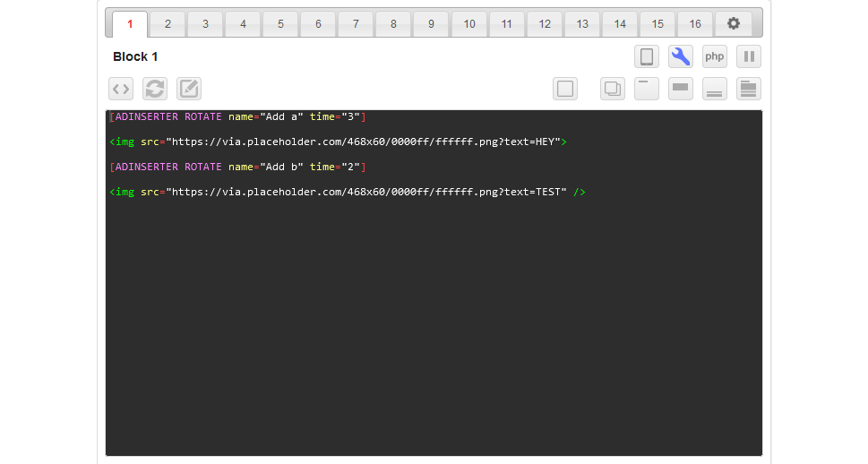
Task: Switch to block 9 tab
Action: [x=431, y=24]
